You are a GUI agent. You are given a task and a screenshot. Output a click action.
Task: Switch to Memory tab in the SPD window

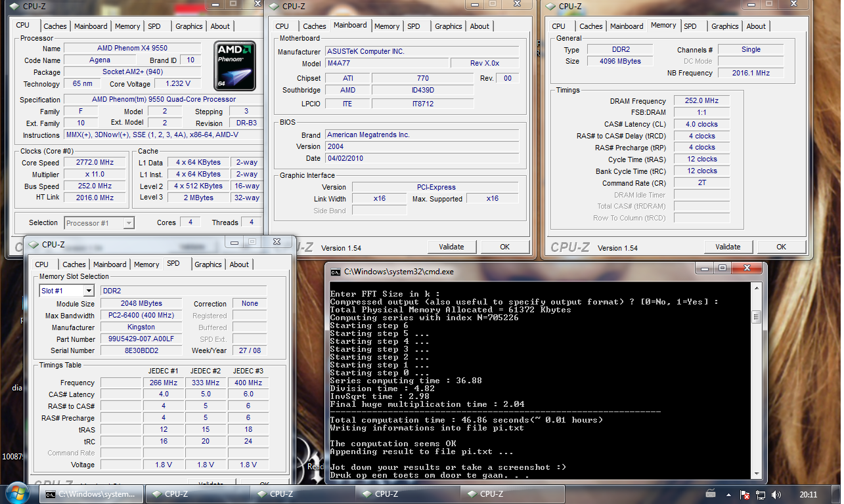tap(146, 264)
